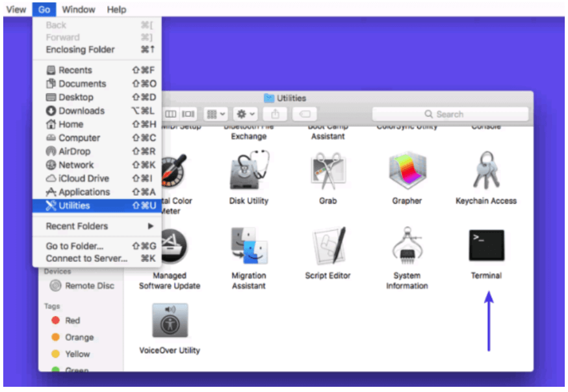Open Script Editor
The image size is (568, 392).
pyautogui.click(x=328, y=248)
